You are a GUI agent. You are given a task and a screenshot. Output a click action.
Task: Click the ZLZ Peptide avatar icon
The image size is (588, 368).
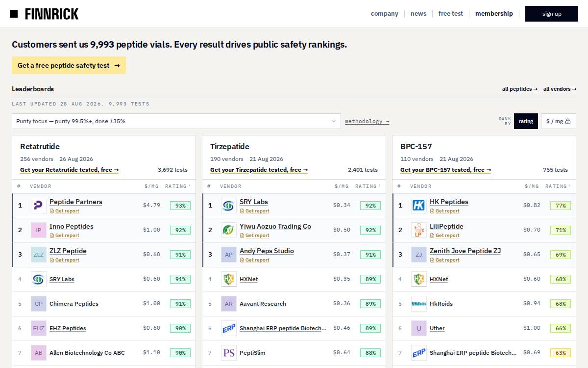[x=39, y=255]
